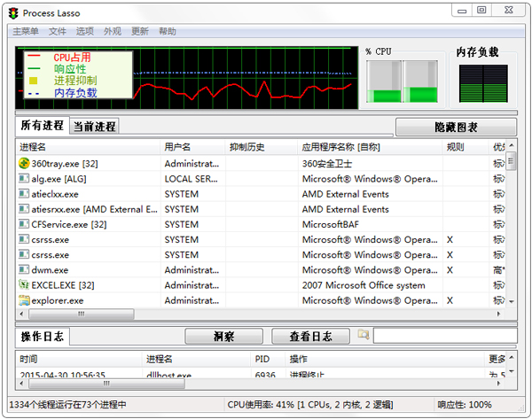Click MicrosoftBAF application name cell
The image size is (532, 419).
click(x=331, y=224)
